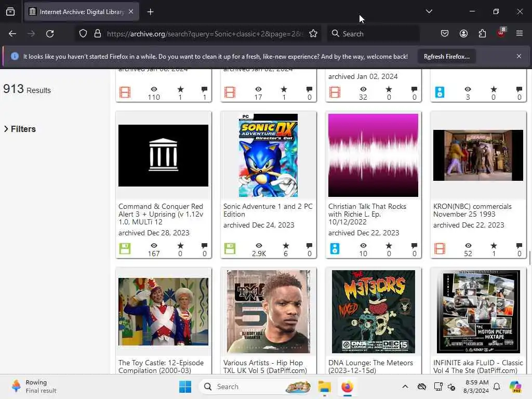Dismiss the Firefox refresh notification bar
The image size is (532, 399).
click(x=519, y=56)
